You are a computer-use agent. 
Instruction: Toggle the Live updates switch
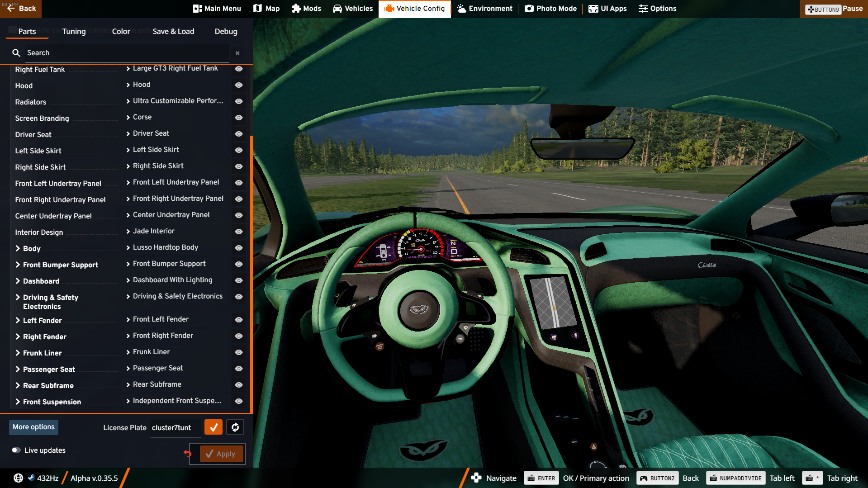point(16,450)
